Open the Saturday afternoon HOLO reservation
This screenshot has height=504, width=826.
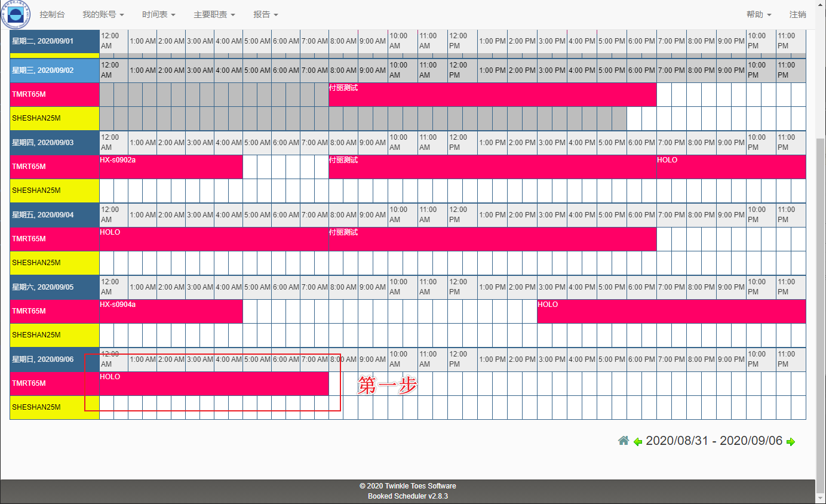(671, 311)
